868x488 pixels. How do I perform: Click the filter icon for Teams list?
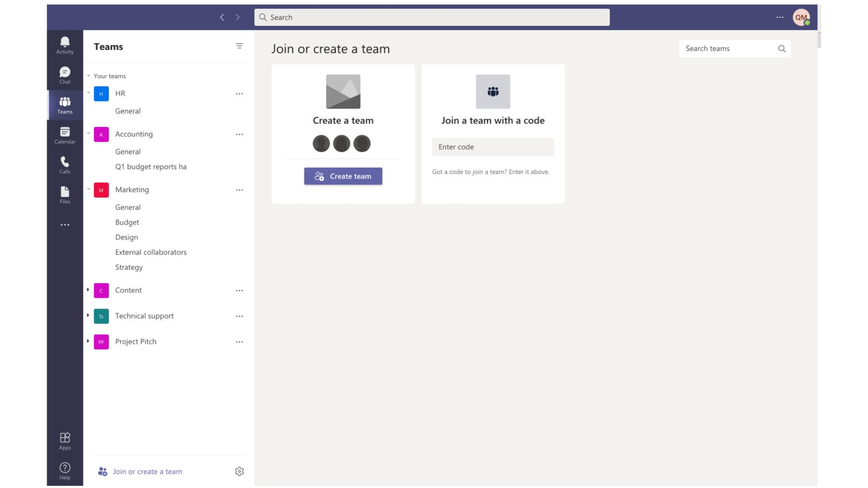[x=240, y=46]
